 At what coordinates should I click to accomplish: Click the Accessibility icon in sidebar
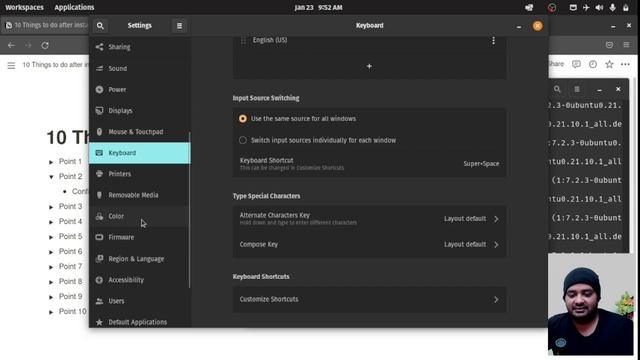point(99,280)
